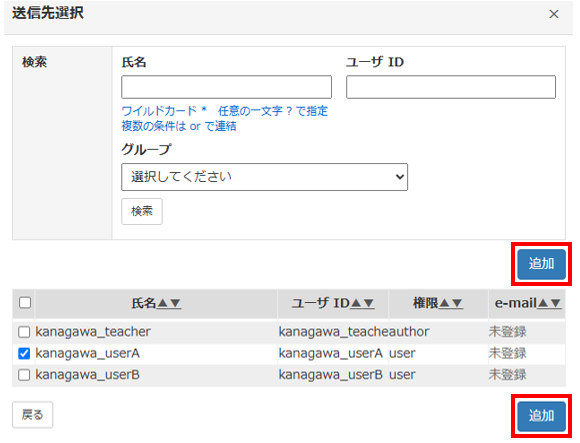Sort 氏名 column descending with ▼
This screenshot has height=443, width=580.
[x=175, y=304]
